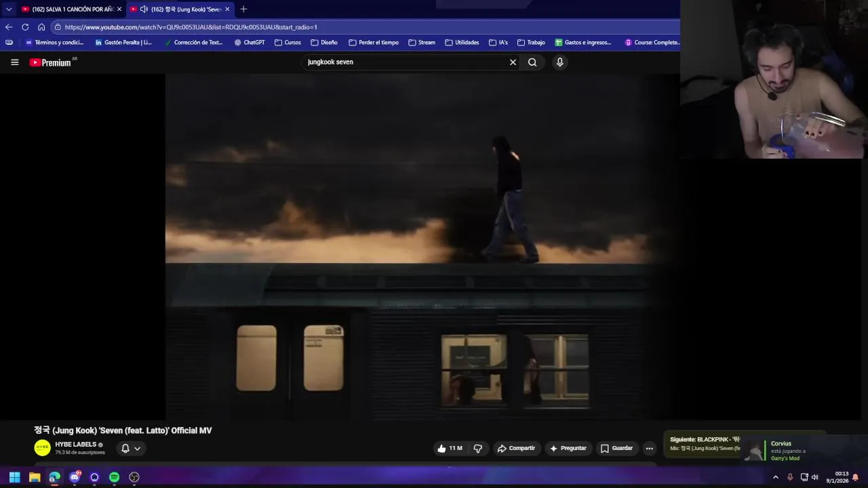This screenshot has height=488, width=868.
Task: Dislike the video with thumbs down
Action: 478,449
